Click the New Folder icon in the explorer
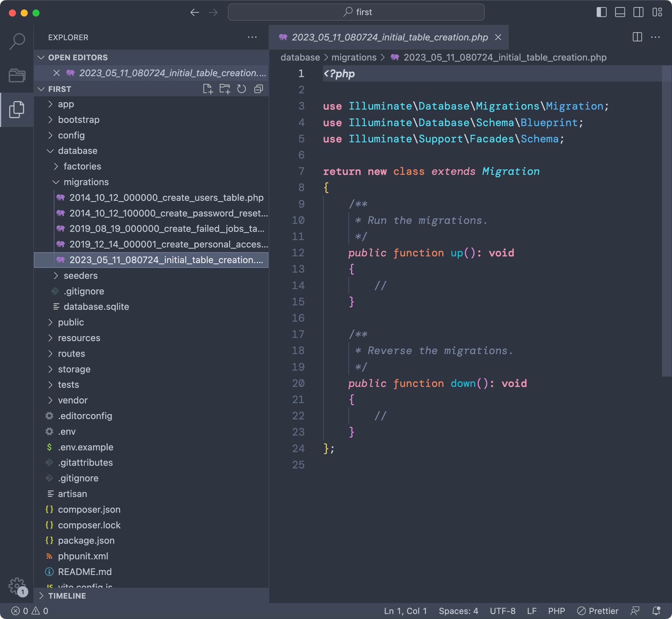Viewport: 672px width, 619px height. pyautogui.click(x=225, y=89)
